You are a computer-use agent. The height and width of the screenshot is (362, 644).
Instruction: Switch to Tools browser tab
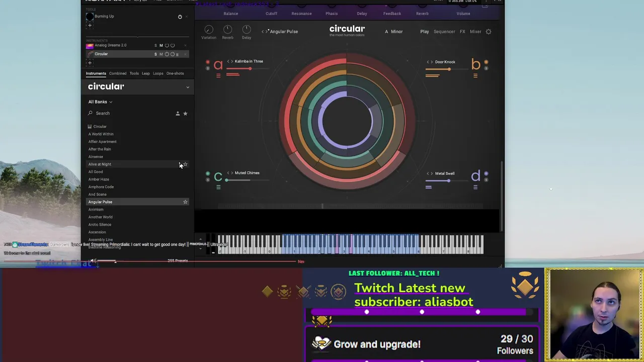pos(134,73)
